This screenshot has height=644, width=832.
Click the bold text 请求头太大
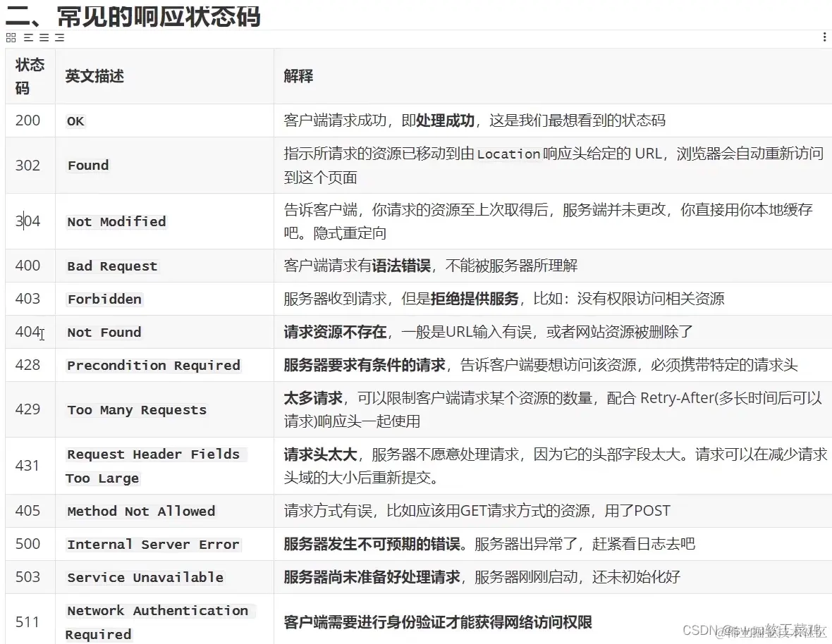tap(320, 454)
